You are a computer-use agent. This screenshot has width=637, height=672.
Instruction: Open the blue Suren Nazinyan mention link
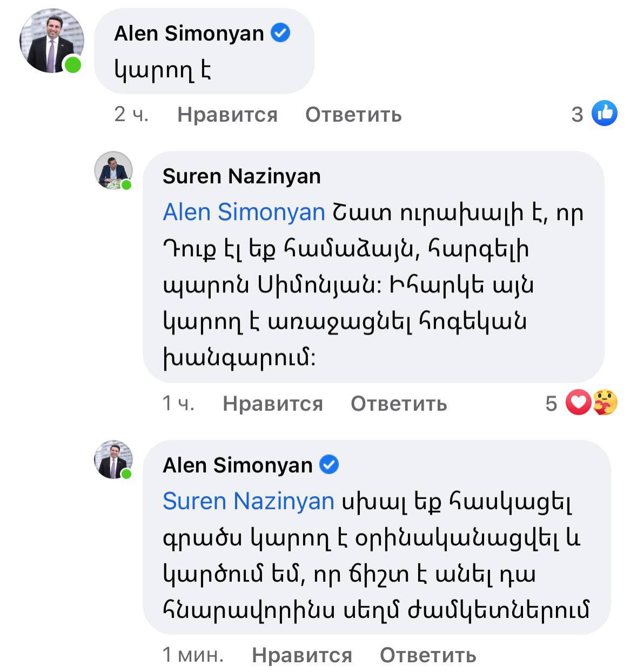tap(249, 501)
